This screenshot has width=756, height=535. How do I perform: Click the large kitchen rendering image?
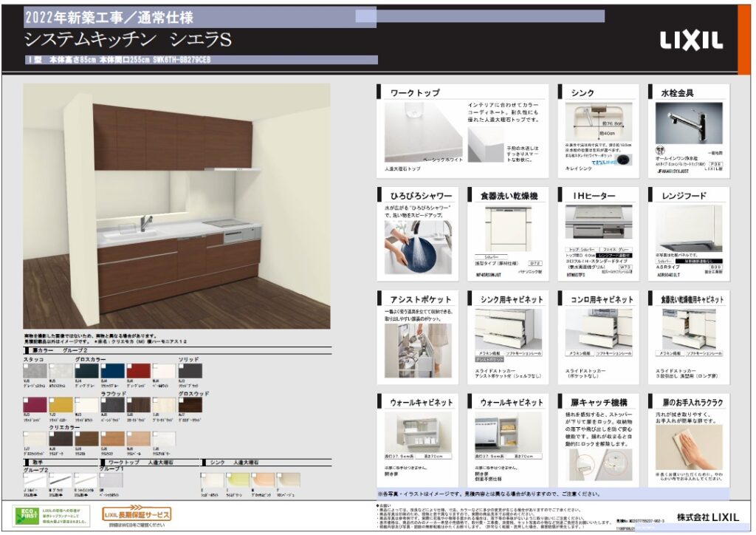pos(176,205)
